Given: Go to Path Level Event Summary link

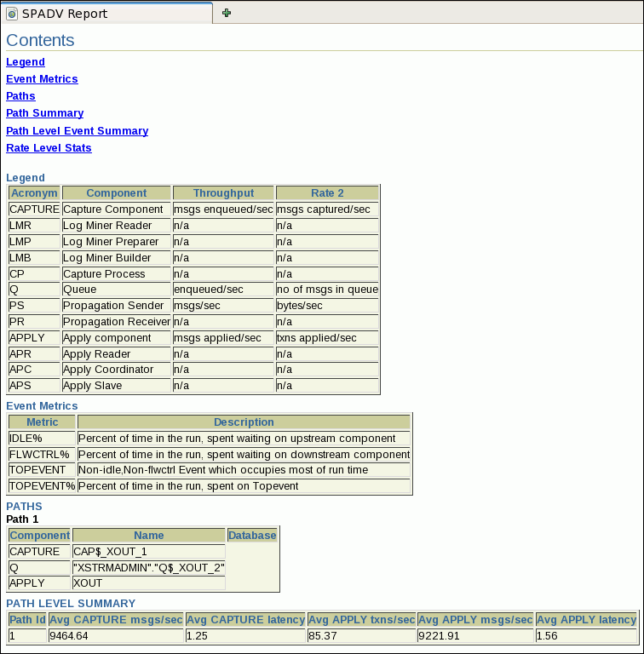Looking at the screenshot, I should point(77,131).
